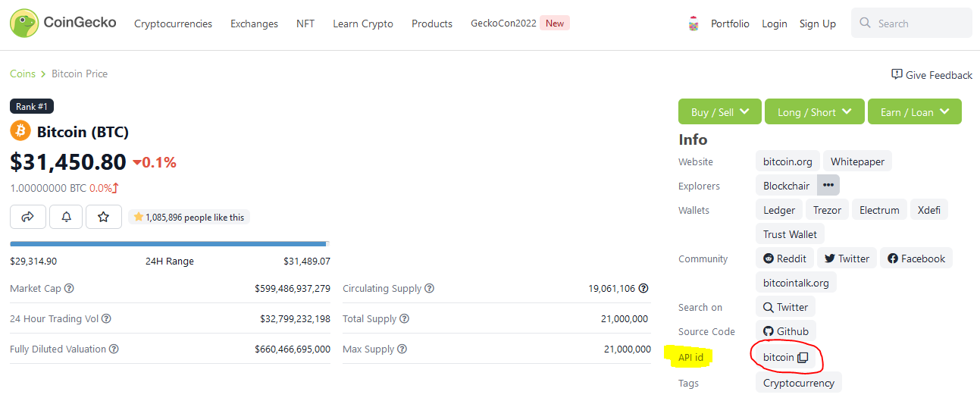Open the bitcointalk.org community link
Viewport: 980px width, 401px height.
tap(796, 283)
